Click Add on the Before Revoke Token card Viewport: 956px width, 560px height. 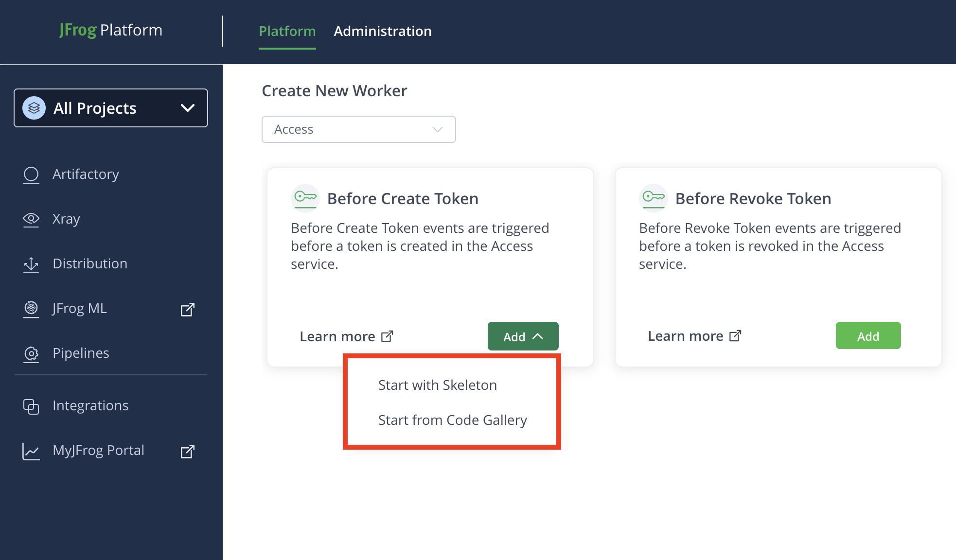click(x=868, y=335)
